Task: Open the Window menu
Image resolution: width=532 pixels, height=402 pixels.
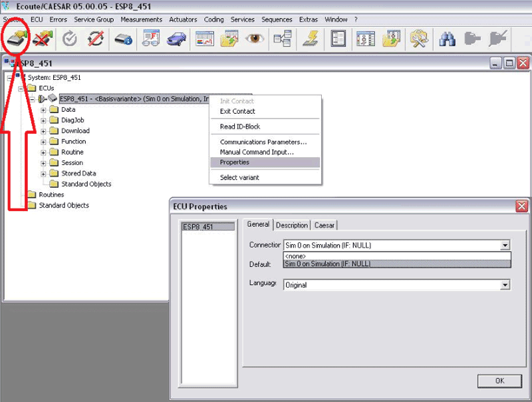Action: (x=336, y=19)
